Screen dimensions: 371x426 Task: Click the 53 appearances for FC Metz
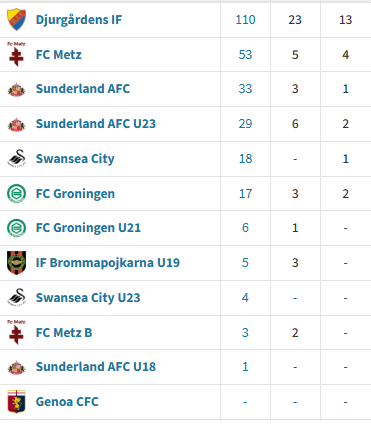[245, 55]
